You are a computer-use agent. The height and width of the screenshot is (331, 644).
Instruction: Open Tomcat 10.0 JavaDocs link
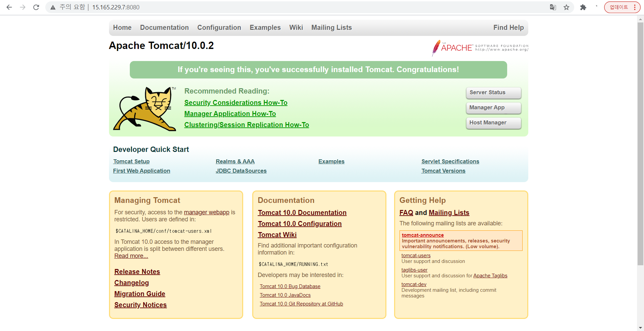(x=285, y=295)
